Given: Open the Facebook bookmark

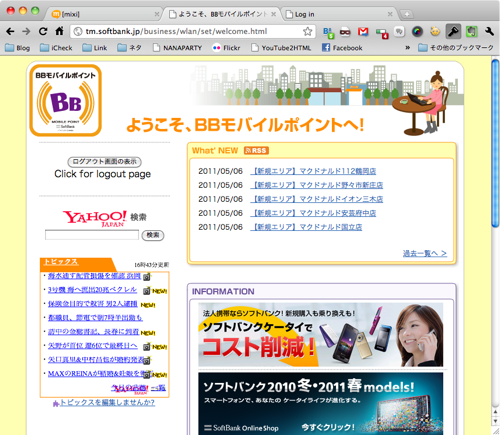Looking at the screenshot, I should click(x=342, y=48).
